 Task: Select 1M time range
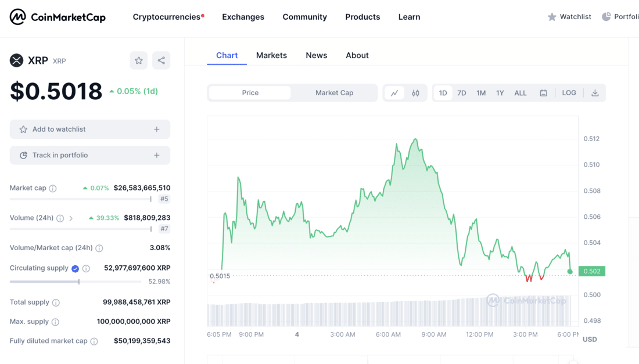[481, 93]
